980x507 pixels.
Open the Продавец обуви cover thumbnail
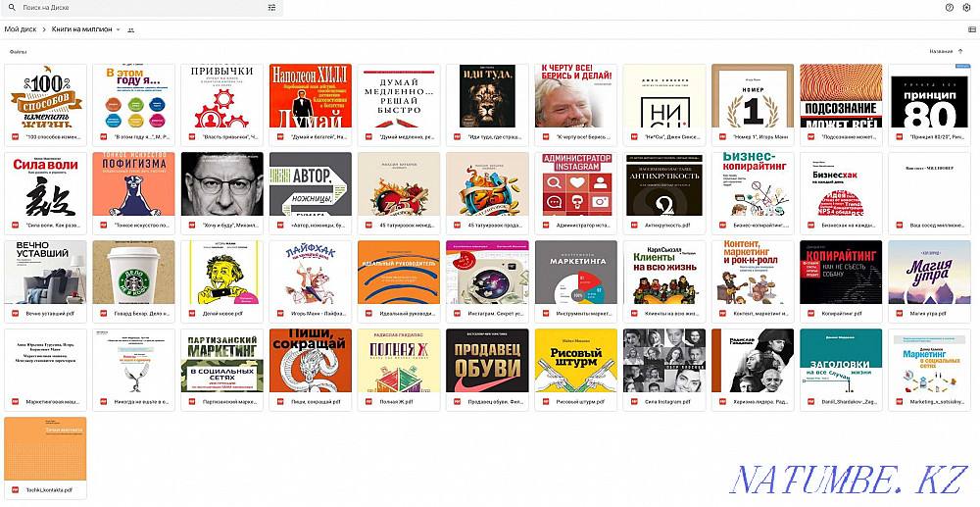coord(487,361)
